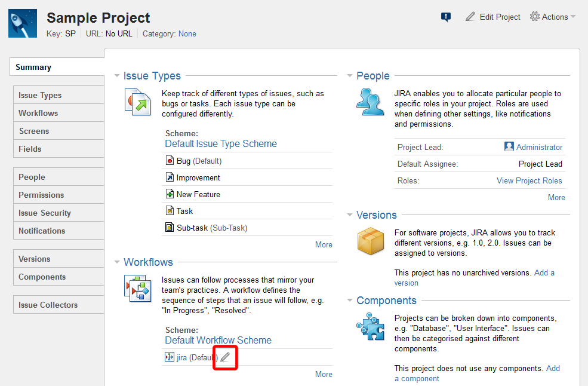This screenshot has height=386, width=588.
Task: Open the Issue Collectors sidebar tab
Action: pyautogui.click(x=59, y=305)
